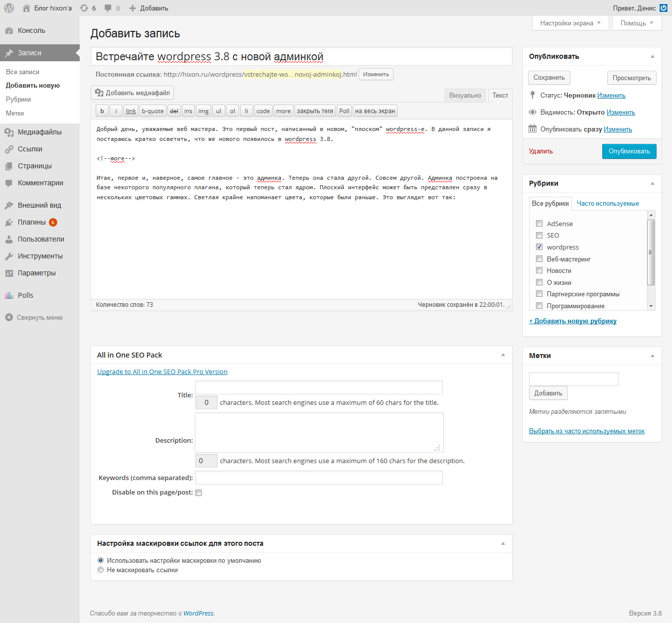Screen dimensions: 672x623
Task: Expand Помощь dropdown
Action: tap(637, 23)
